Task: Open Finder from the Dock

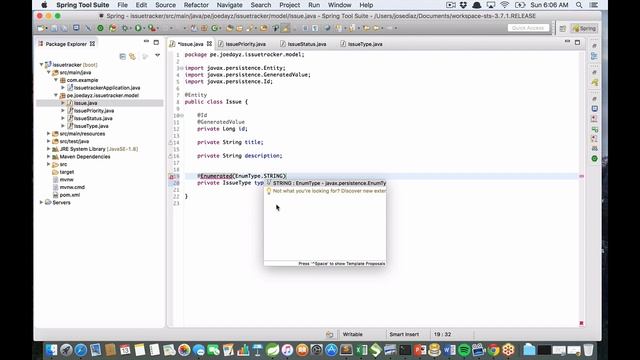Action: coord(51,350)
